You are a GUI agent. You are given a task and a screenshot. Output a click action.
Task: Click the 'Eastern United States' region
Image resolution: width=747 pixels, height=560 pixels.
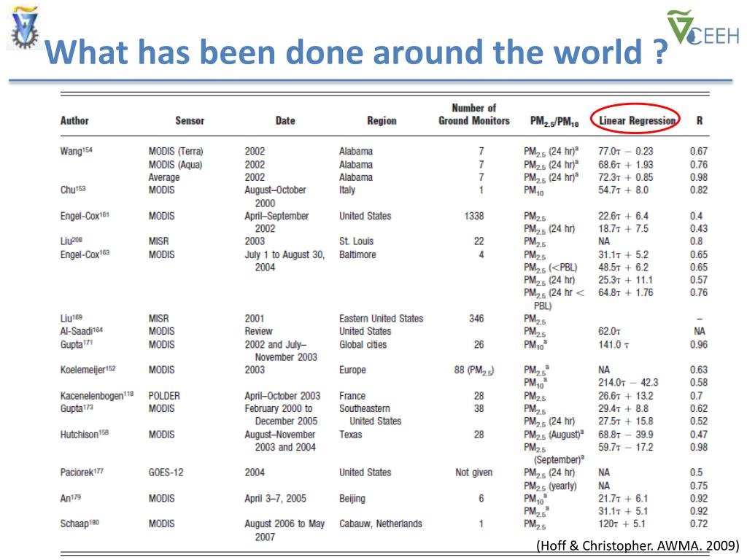click(381, 318)
